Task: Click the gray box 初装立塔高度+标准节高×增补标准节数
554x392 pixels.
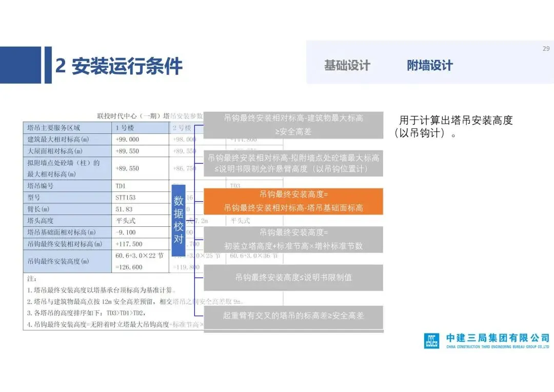Action: 293,239
